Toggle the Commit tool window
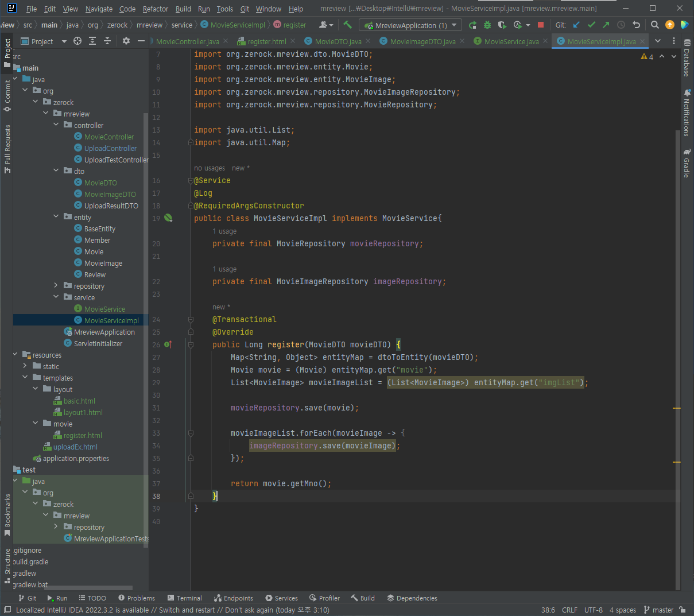Image resolution: width=694 pixels, height=616 pixels. click(7, 95)
